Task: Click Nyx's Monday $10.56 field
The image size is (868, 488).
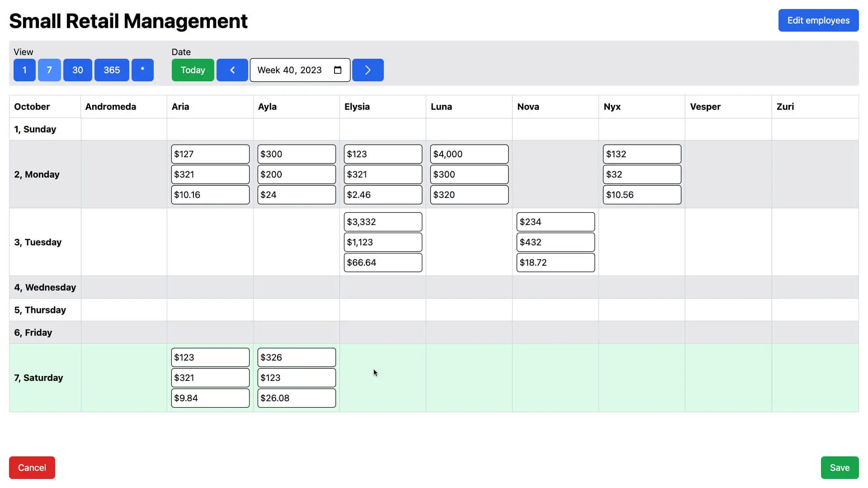Action: (642, 195)
